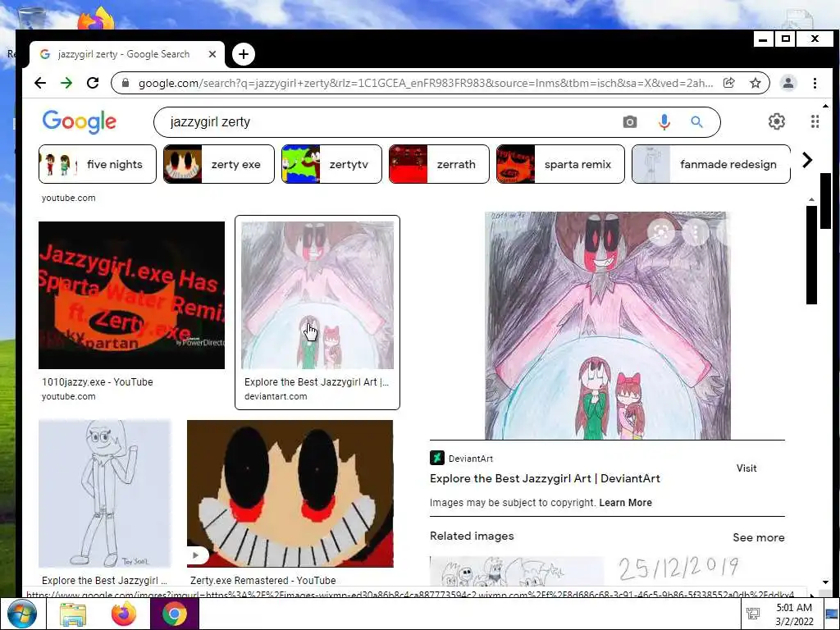Viewport: 840px width, 630px height.
Task: Click the 'Zerty.exe Remastered - YouTube' caption
Action: [263, 580]
